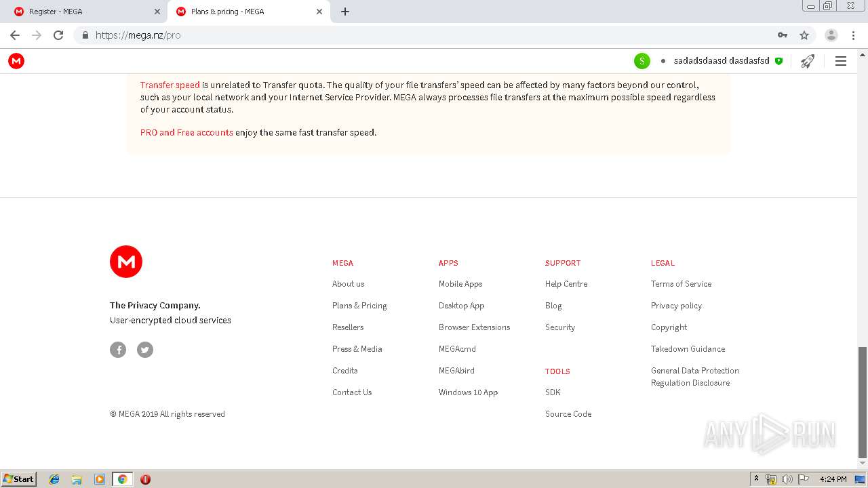Open the green S user avatar
The width and height of the screenshot is (868, 488).
(x=642, y=61)
